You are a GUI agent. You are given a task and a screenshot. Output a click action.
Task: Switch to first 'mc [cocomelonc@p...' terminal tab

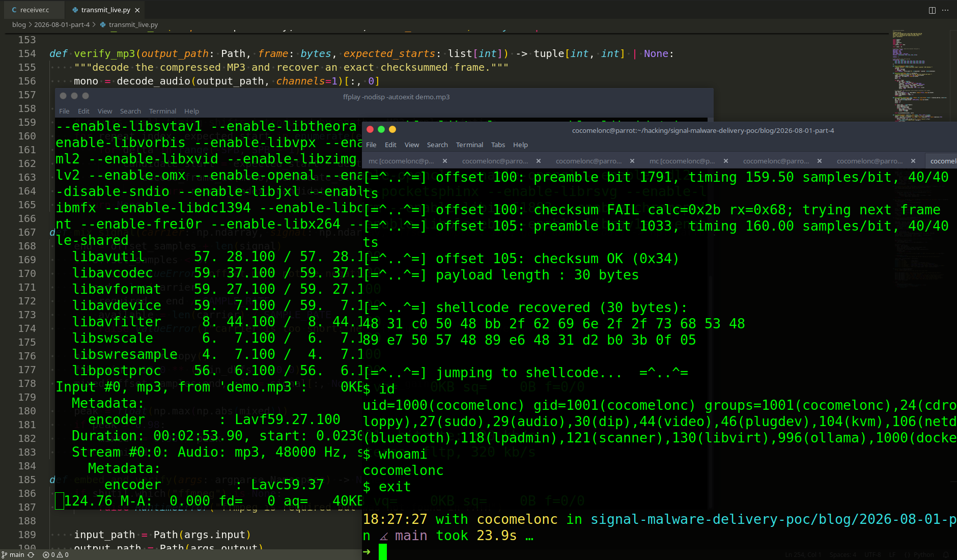(401, 161)
